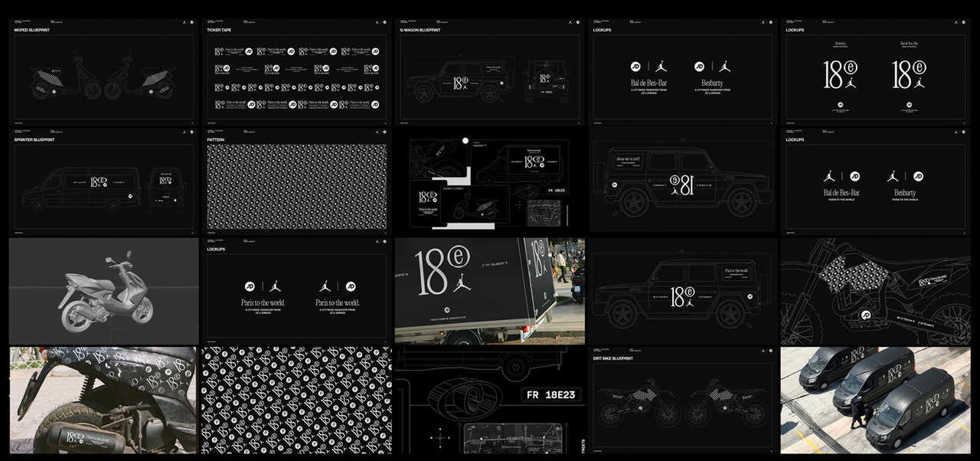
Task: Open the moped exhaust close-up photo
Action: (103, 400)
